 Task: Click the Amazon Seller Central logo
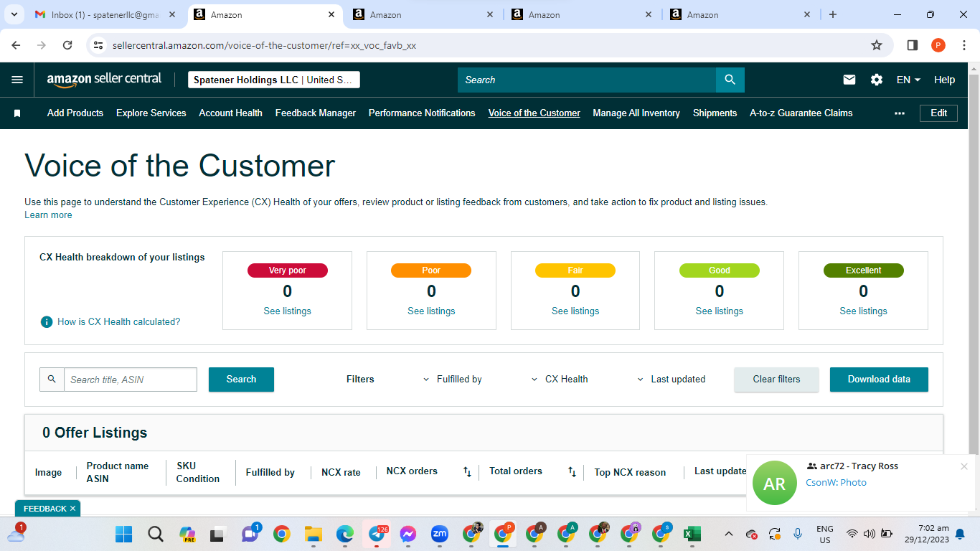pos(104,80)
